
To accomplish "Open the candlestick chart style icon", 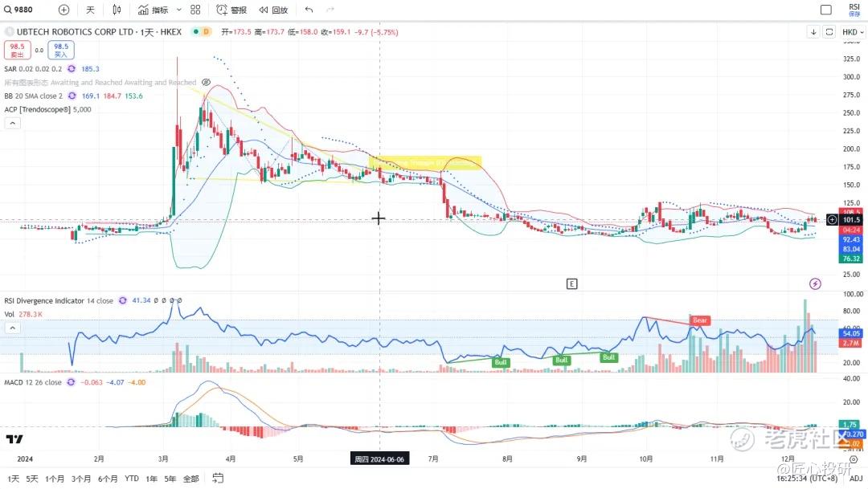I will [x=117, y=10].
